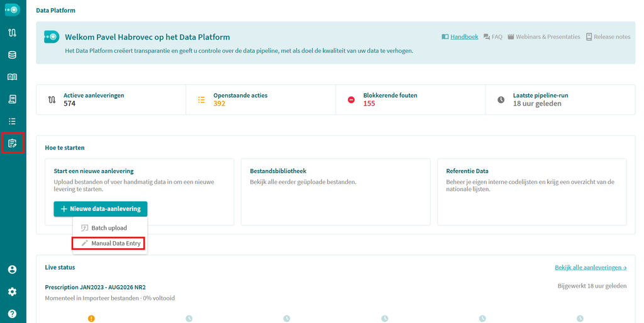Expand the Nieuwe data-aanlevering dropdown button
Screen dimensions: 644x323
coord(101,209)
